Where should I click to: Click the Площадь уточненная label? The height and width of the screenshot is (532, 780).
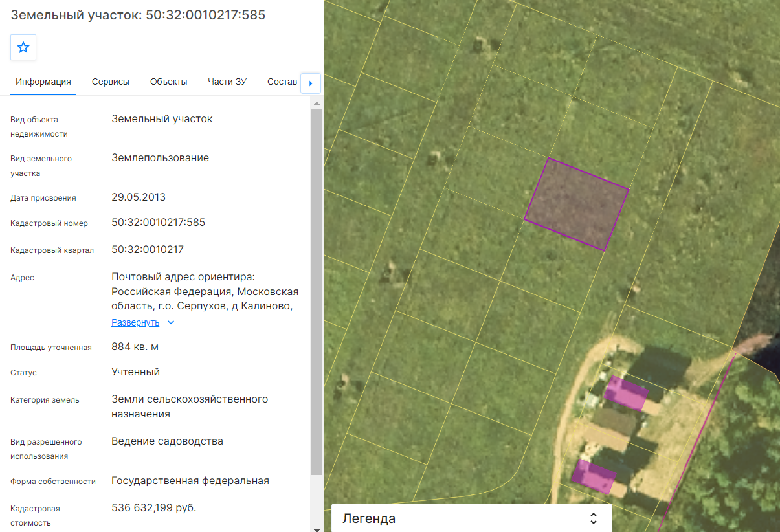point(51,348)
